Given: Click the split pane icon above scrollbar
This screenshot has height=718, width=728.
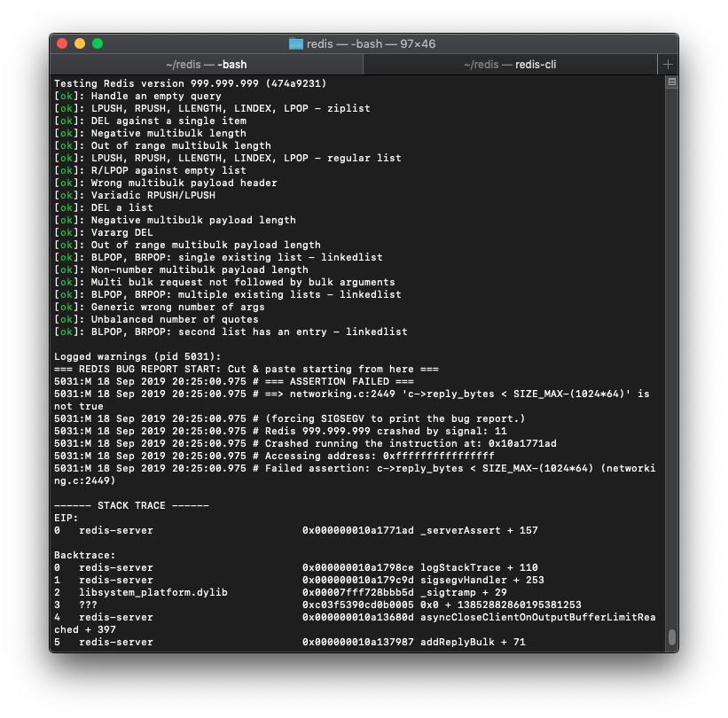Looking at the screenshot, I should point(671,82).
